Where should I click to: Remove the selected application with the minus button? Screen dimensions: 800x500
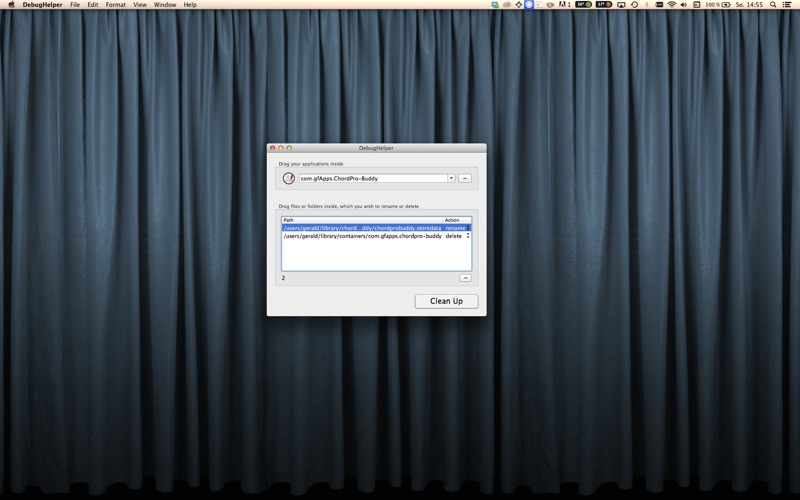[464, 178]
